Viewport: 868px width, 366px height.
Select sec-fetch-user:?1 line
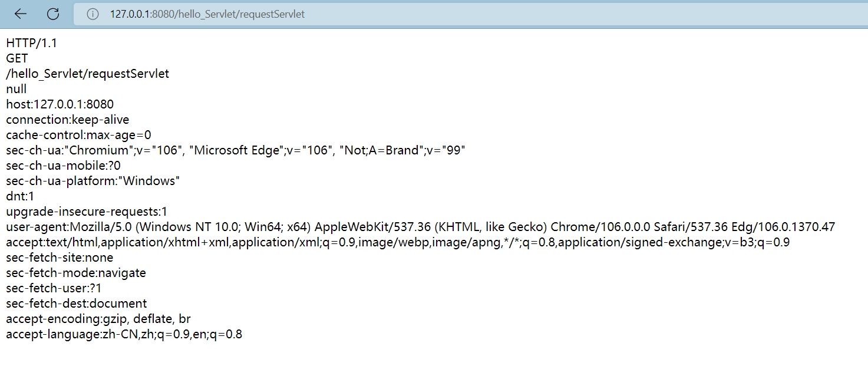[54, 288]
